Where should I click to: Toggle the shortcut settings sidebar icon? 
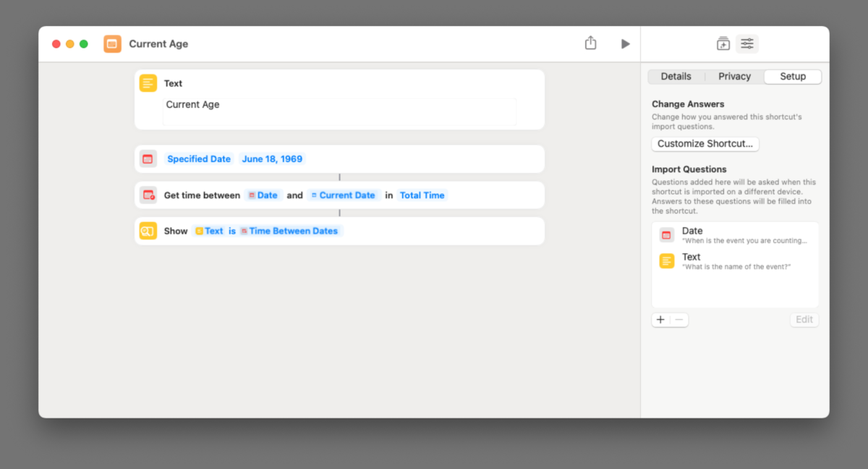747,44
